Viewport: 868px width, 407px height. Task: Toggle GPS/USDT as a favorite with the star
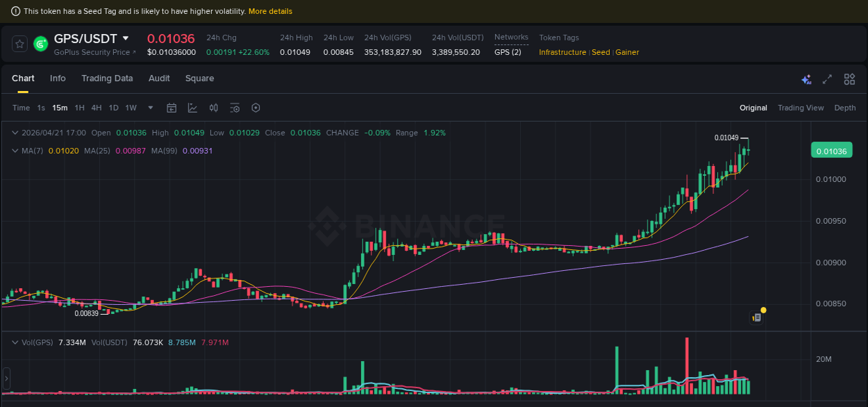click(x=19, y=43)
